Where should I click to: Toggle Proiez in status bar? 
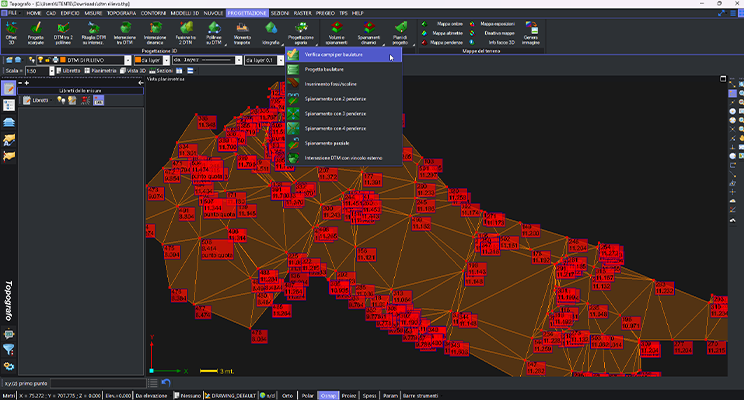pyautogui.click(x=349, y=396)
